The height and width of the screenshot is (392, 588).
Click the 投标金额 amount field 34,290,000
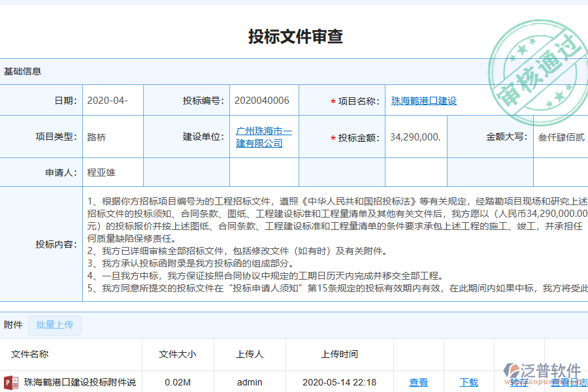tap(416, 136)
